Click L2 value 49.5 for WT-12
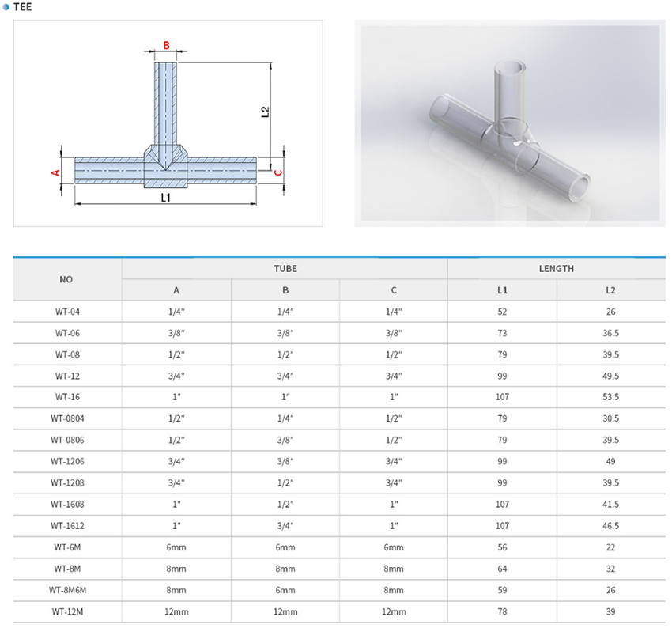This screenshot has height=628, width=672. point(610,376)
